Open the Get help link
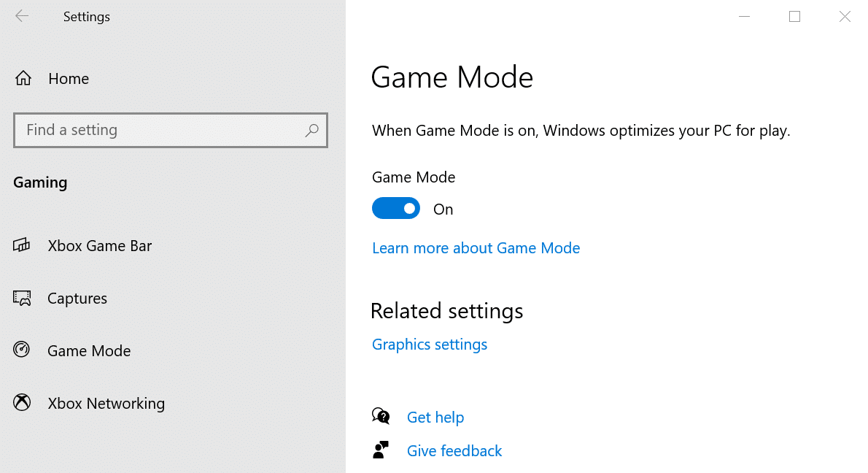The height and width of the screenshot is (473, 868). [x=435, y=417]
